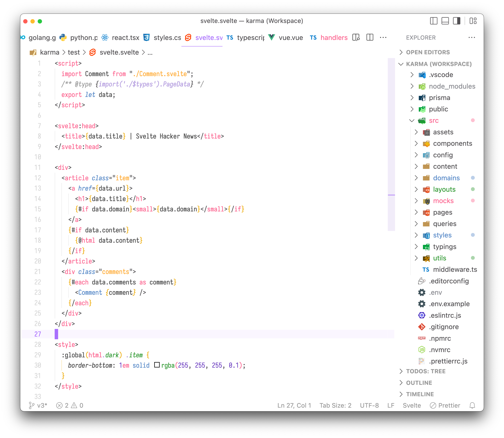Open editor more actions ellipsis

click(383, 38)
